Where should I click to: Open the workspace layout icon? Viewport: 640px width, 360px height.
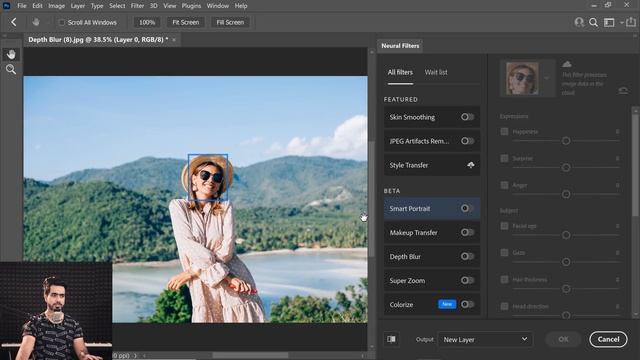[609, 22]
